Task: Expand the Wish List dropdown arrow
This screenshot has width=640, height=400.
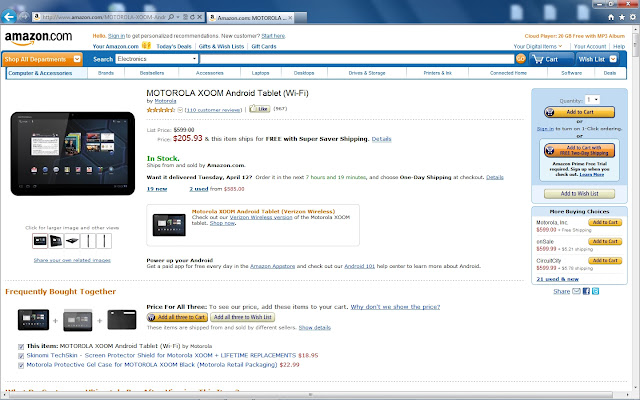Action: point(613,59)
